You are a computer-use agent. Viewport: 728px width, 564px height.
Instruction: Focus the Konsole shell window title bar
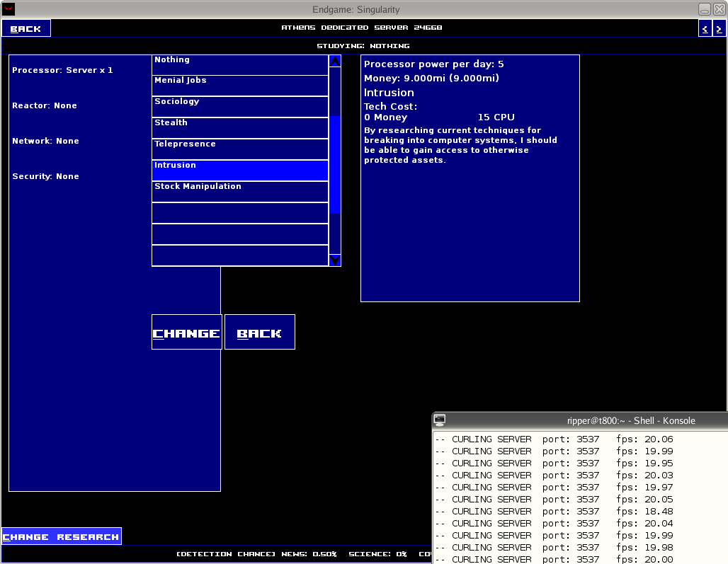click(x=630, y=420)
